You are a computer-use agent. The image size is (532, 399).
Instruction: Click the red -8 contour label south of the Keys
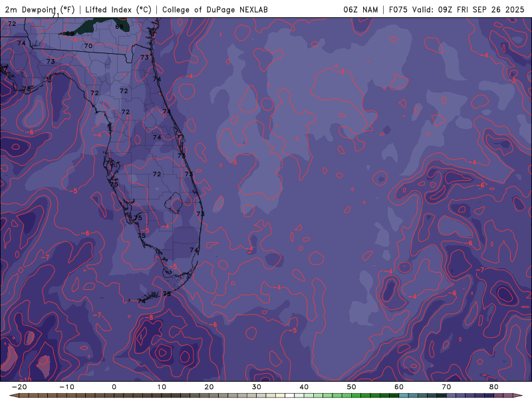(149, 318)
